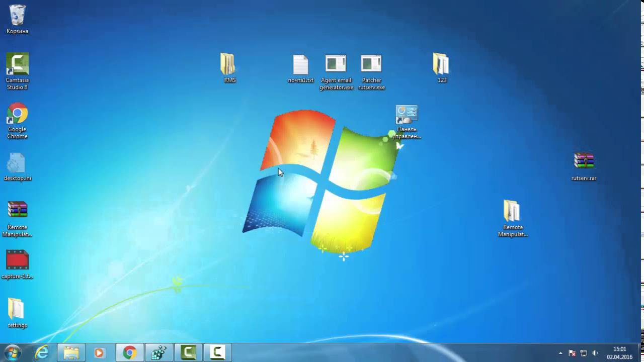This screenshot has height=362, width=644.
Task: Select the Camtasia Studio 8 desktop shortcut
Action: pyautogui.click(x=17, y=71)
